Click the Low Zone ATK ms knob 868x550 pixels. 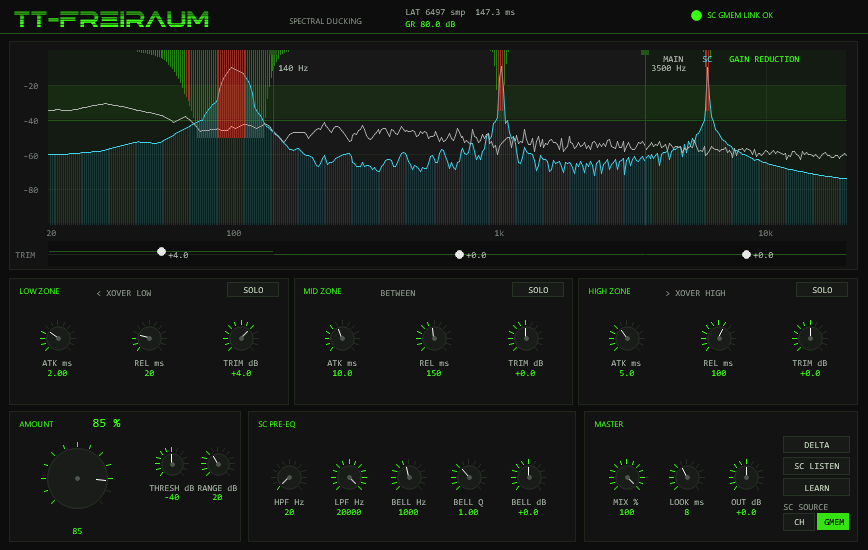(58, 338)
